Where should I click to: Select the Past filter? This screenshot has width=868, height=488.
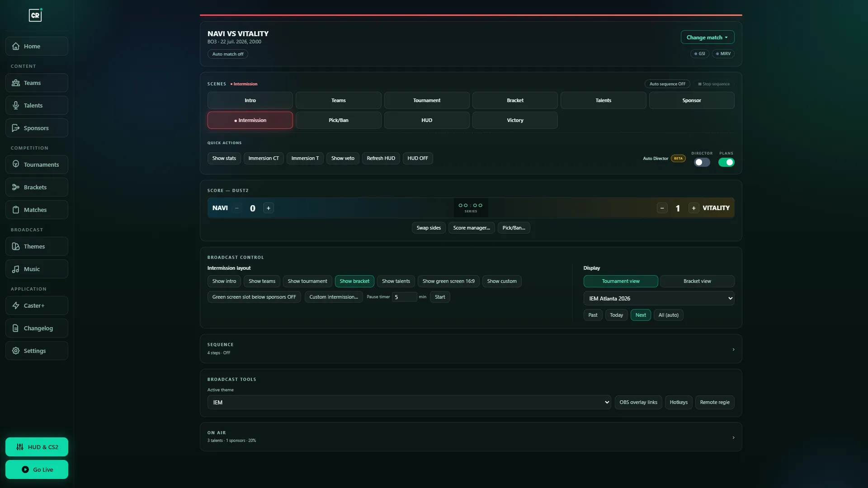tap(593, 315)
